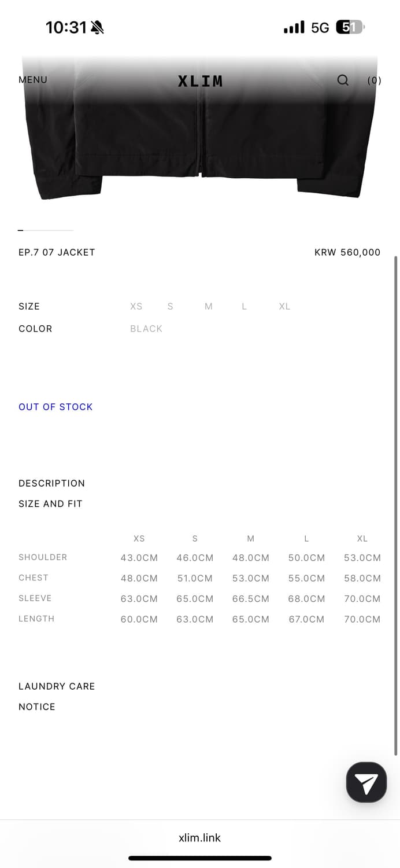
Task: Collapse the SIZE AND FIT section
Action: tap(50, 504)
